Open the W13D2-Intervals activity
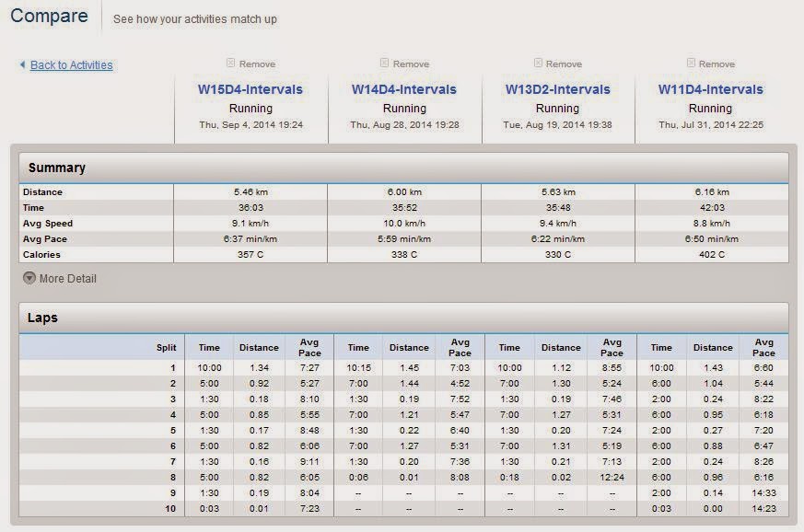804x532 pixels. (x=558, y=89)
